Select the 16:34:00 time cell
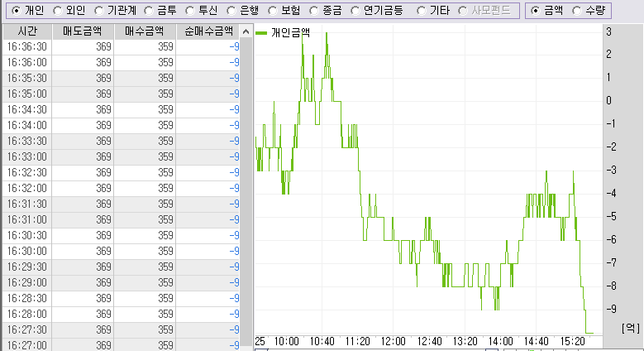The height and width of the screenshot is (351, 644). click(x=27, y=125)
